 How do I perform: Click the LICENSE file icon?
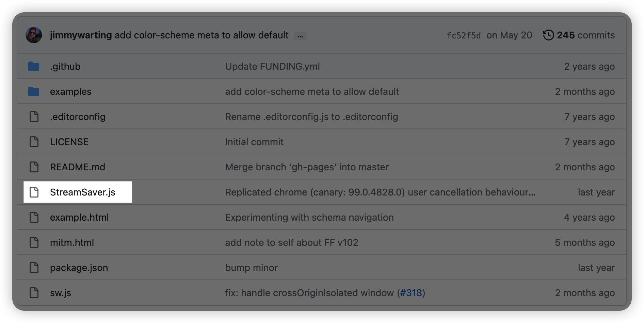coord(34,142)
